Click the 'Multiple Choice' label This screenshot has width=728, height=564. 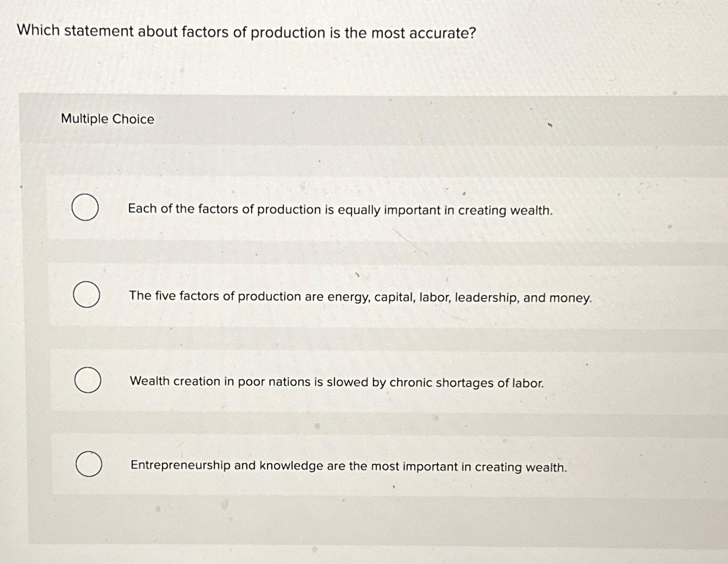pyautogui.click(x=106, y=119)
